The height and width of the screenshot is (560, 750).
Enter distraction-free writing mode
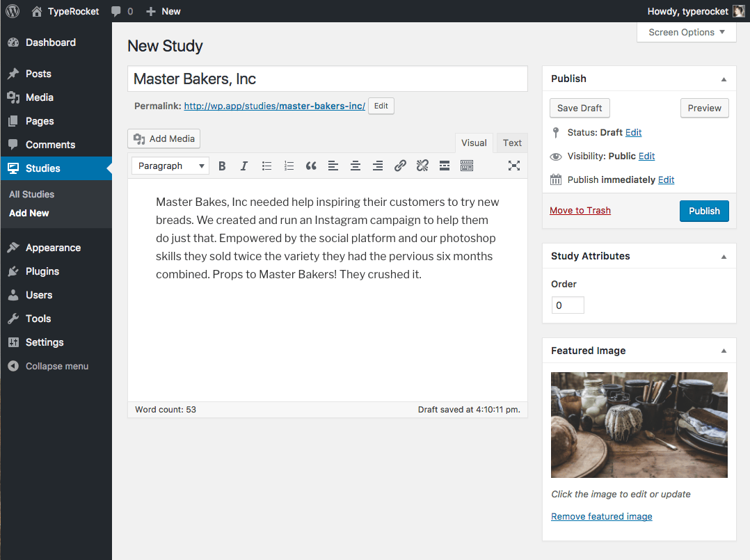point(513,166)
